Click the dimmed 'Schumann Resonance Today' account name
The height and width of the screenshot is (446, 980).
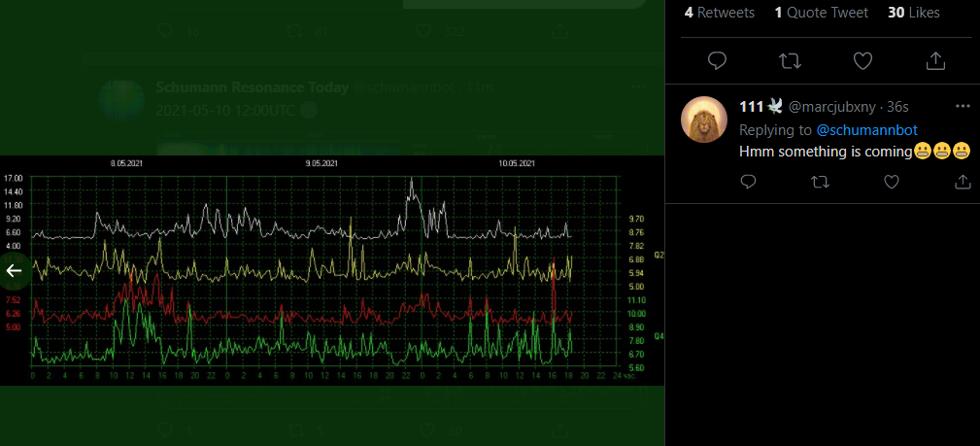[252, 87]
